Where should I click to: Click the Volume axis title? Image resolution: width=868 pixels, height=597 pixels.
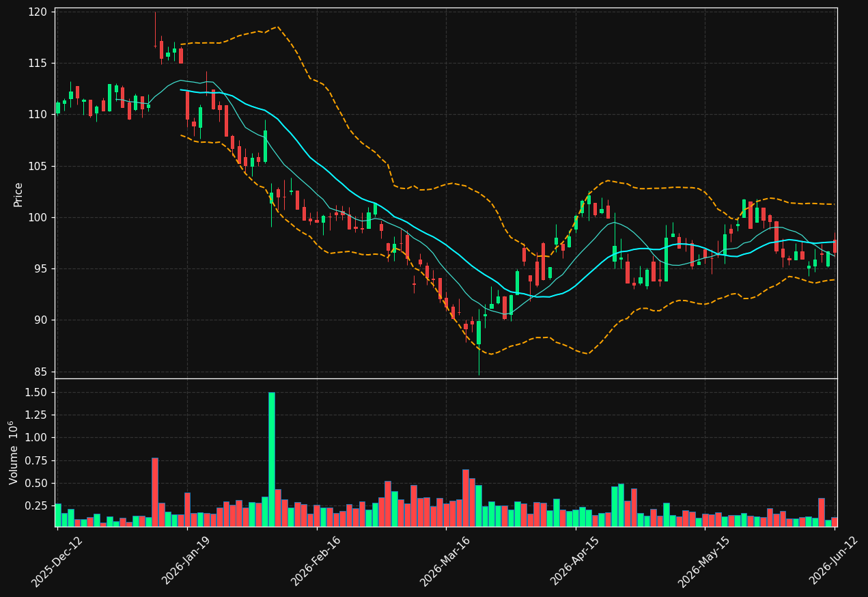[x=14, y=453]
